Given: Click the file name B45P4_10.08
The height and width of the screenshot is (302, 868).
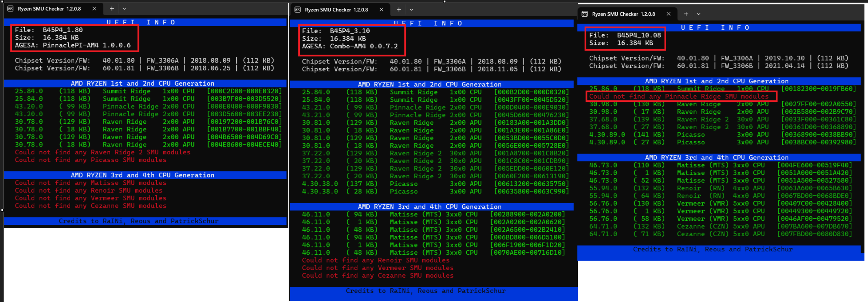Looking at the screenshot, I should coord(639,35).
